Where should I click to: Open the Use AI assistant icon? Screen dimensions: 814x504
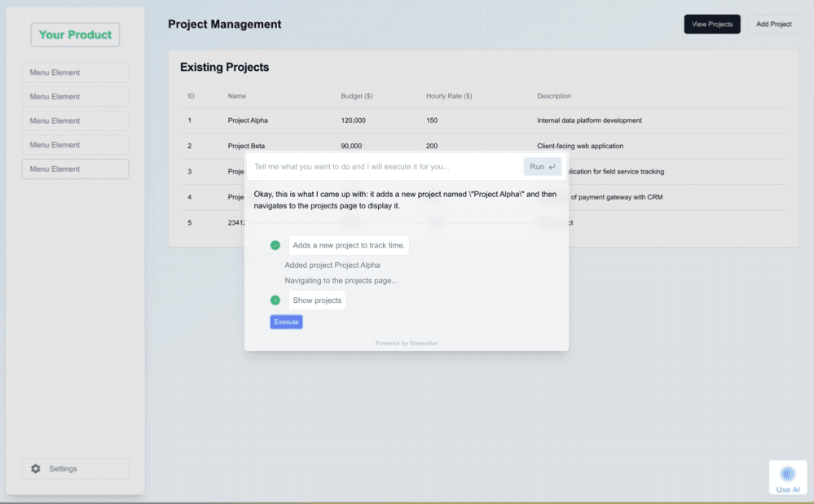click(x=787, y=474)
